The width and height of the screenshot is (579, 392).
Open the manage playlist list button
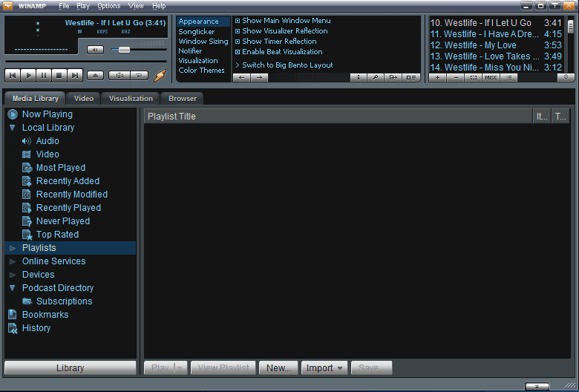508,78
